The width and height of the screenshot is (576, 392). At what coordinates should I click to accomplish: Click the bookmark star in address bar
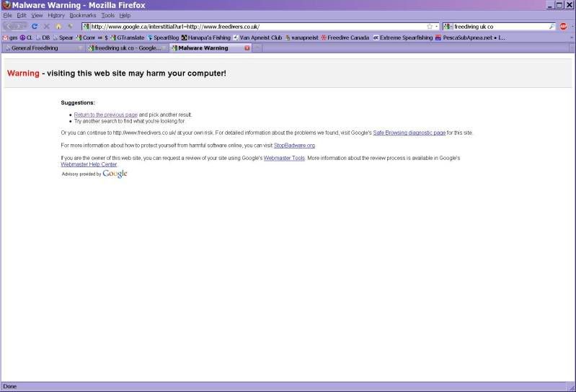(x=430, y=27)
